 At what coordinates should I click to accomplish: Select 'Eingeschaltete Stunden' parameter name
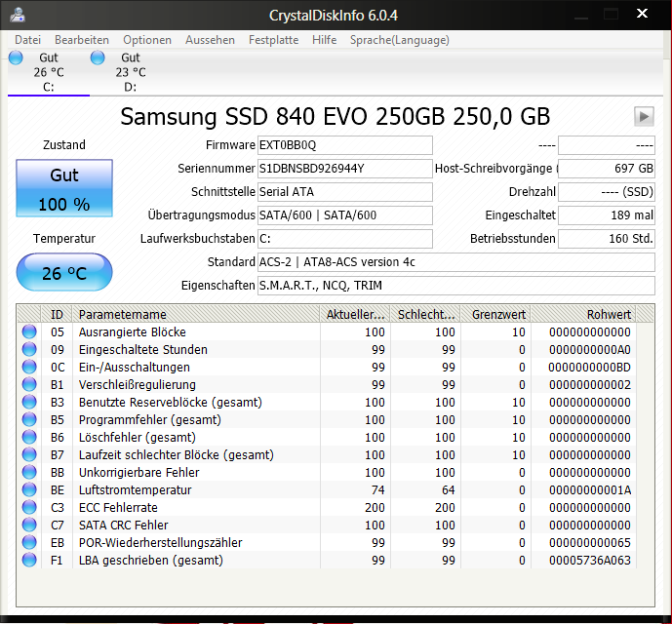[x=143, y=350]
